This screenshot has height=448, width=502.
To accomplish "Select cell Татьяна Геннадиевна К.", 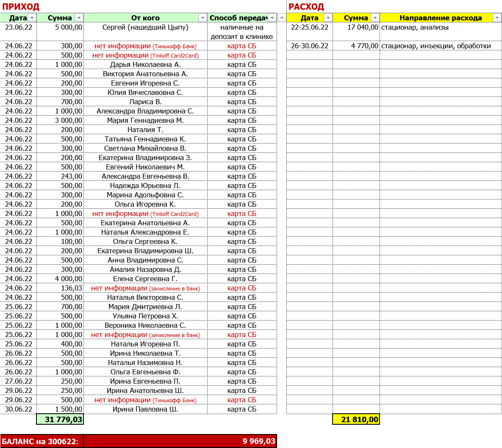I will coord(145,138).
